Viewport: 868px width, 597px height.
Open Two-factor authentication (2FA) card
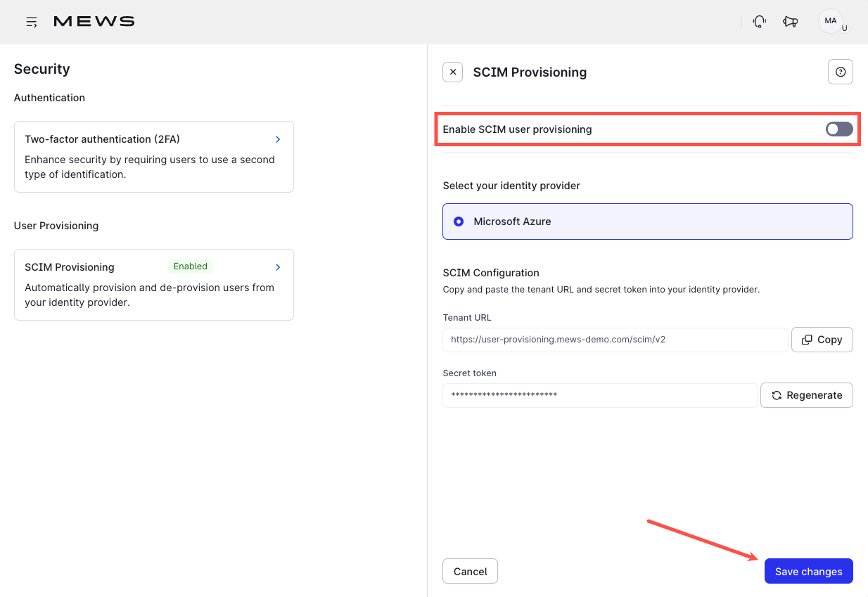(x=153, y=157)
